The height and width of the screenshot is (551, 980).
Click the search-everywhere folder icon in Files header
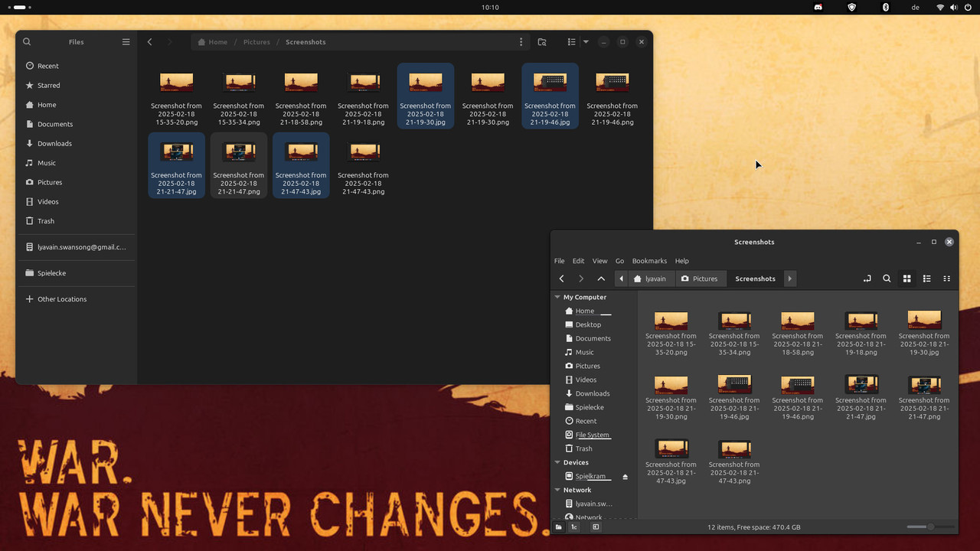pyautogui.click(x=542, y=42)
